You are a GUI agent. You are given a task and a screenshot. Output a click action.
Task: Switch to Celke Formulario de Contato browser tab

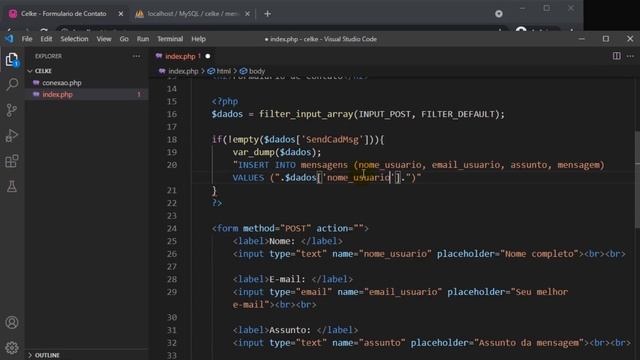click(x=63, y=13)
